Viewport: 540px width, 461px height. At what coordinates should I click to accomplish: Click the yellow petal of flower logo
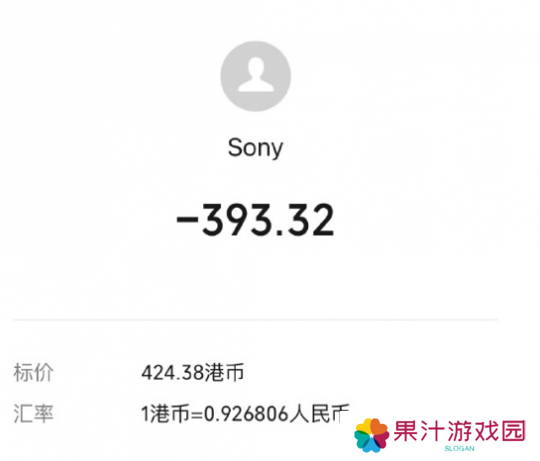coord(364,426)
